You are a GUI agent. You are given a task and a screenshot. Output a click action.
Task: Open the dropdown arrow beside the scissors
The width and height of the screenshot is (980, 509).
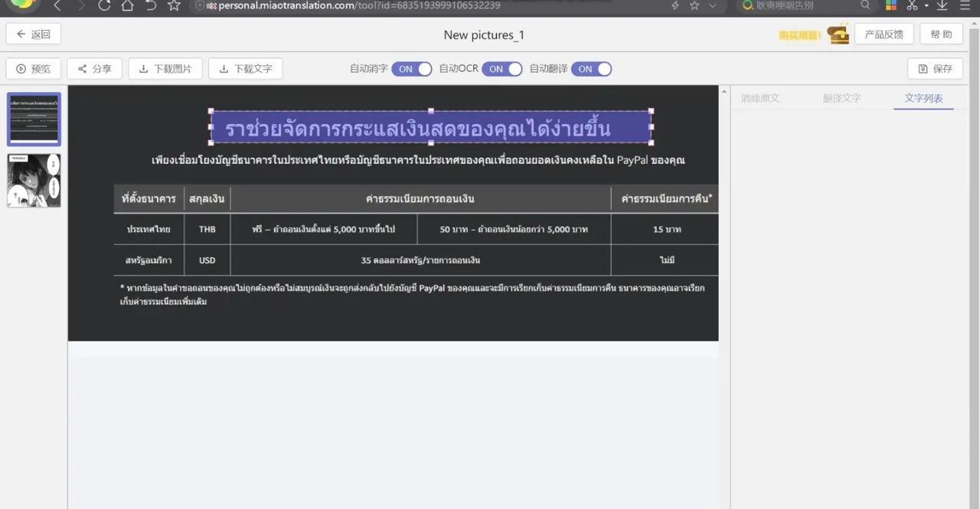[926, 6]
